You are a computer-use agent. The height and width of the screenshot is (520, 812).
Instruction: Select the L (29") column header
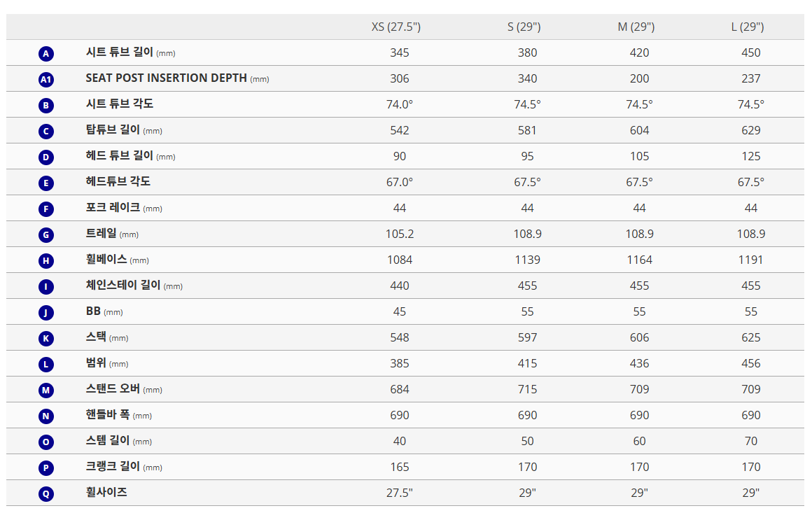(x=748, y=27)
